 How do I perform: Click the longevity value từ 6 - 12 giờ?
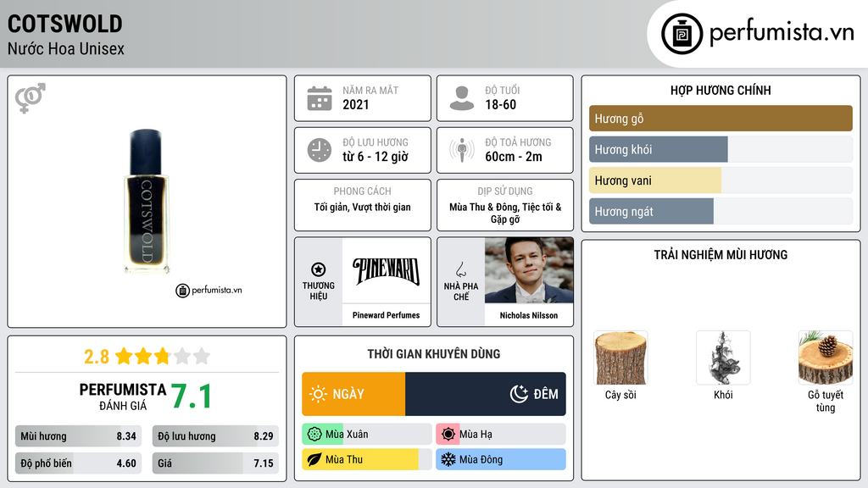point(376,157)
